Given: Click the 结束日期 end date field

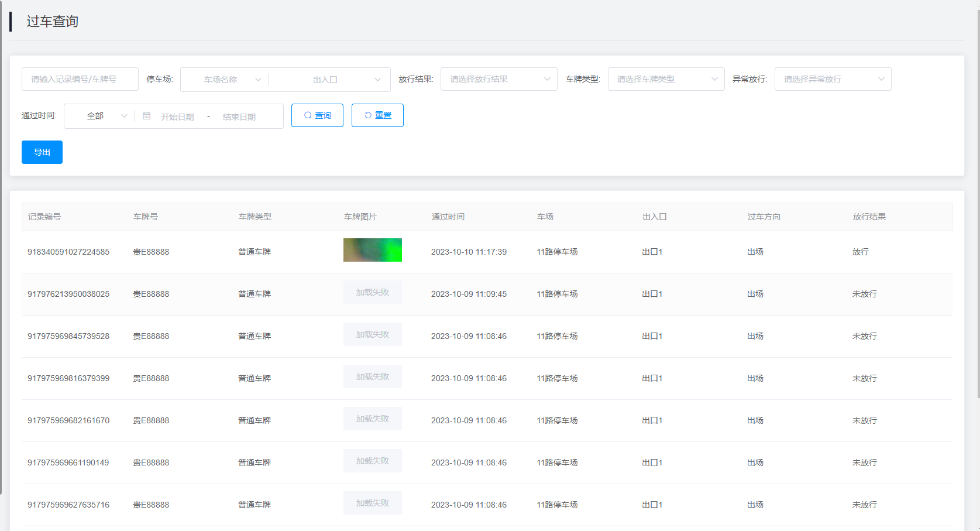Looking at the screenshot, I should pos(239,117).
